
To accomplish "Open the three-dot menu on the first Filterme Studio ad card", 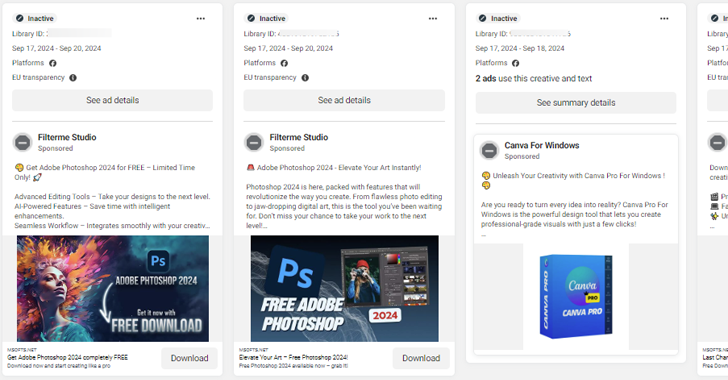I will point(201,19).
